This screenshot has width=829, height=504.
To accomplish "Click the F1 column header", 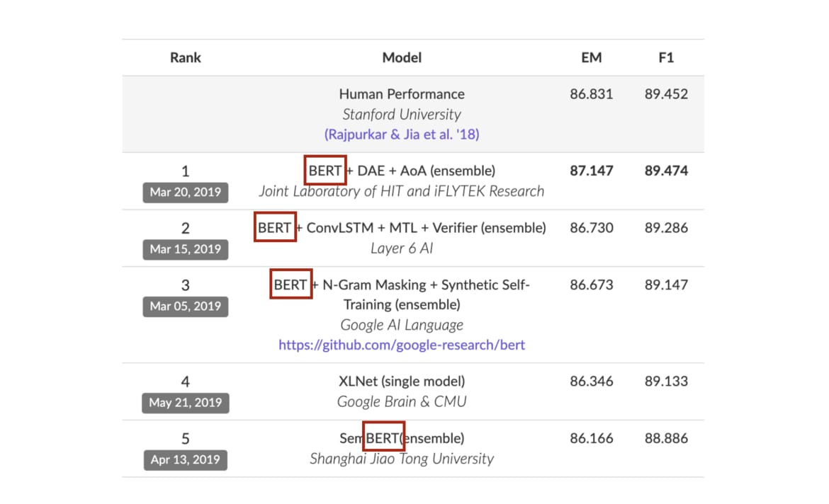I will tap(666, 58).
